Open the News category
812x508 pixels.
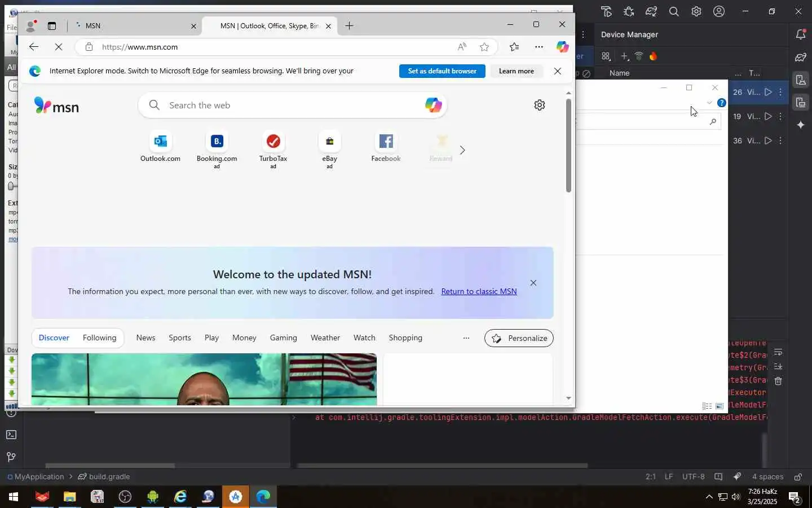point(145,338)
